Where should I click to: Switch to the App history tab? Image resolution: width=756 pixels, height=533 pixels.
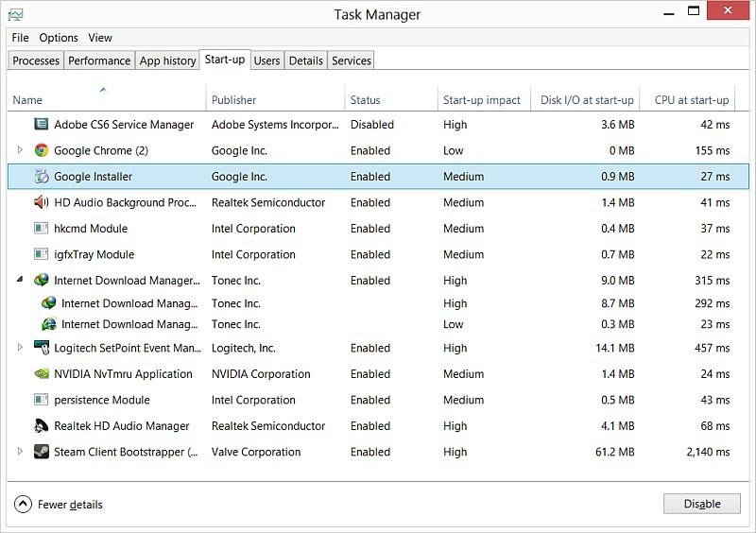pos(167,60)
